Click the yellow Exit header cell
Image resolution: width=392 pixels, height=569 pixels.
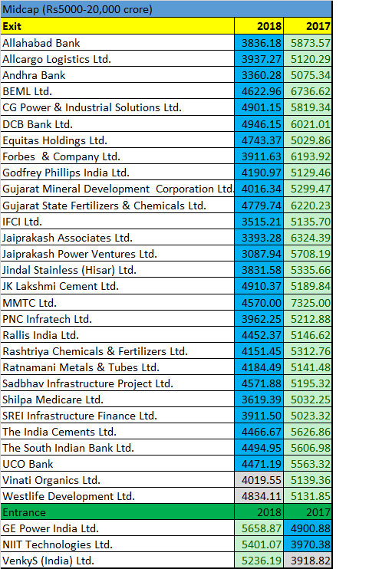click(117, 26)
